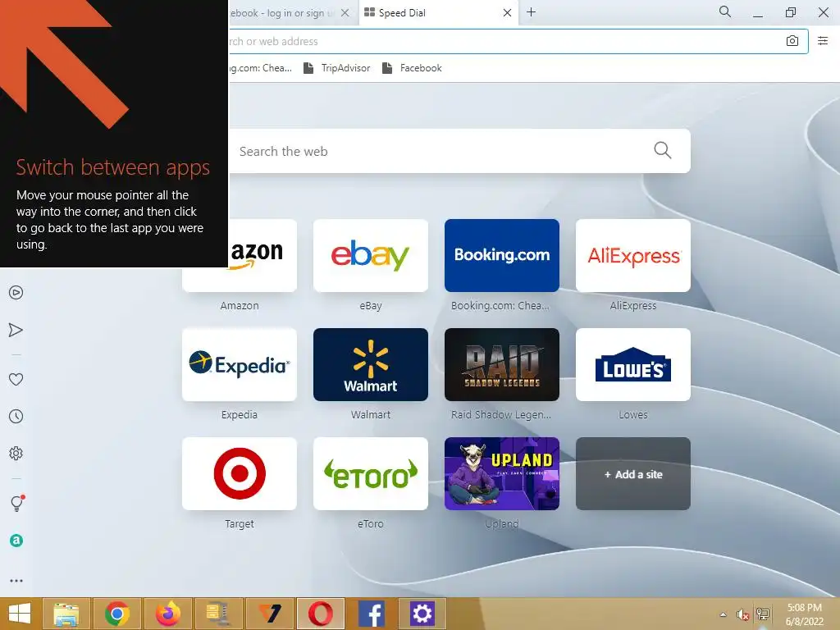The width and height of the screenshot is (840, 630).
Task: Open the orange 7 app on taskbar
Action: click(x=269, y=614)
